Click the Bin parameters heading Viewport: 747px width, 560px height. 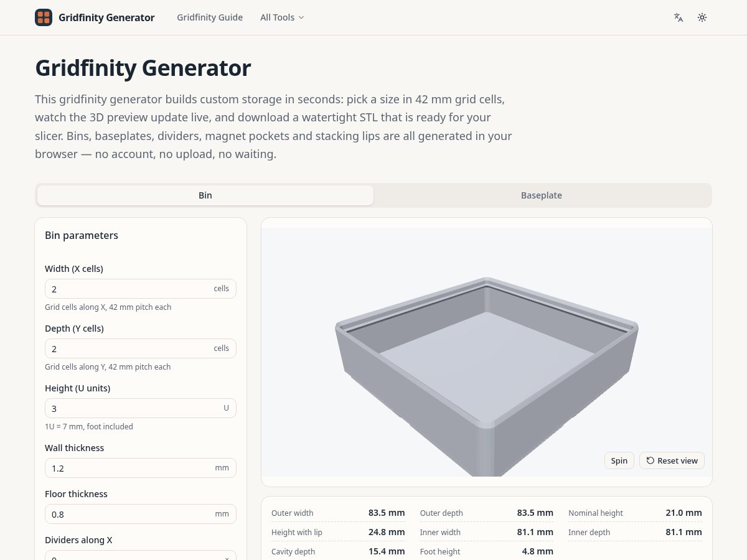pos(82,235)
